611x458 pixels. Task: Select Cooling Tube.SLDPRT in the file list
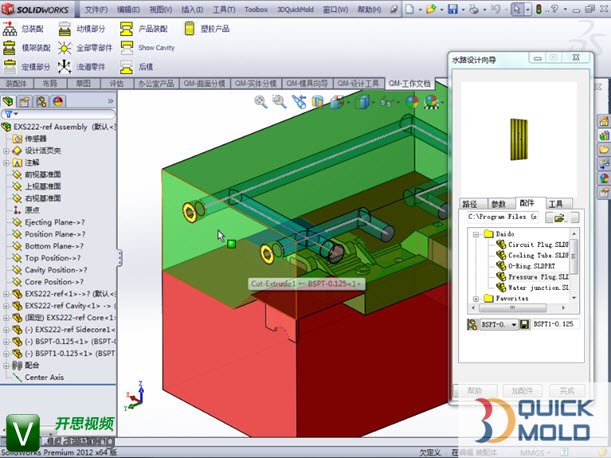coord(538,255)
